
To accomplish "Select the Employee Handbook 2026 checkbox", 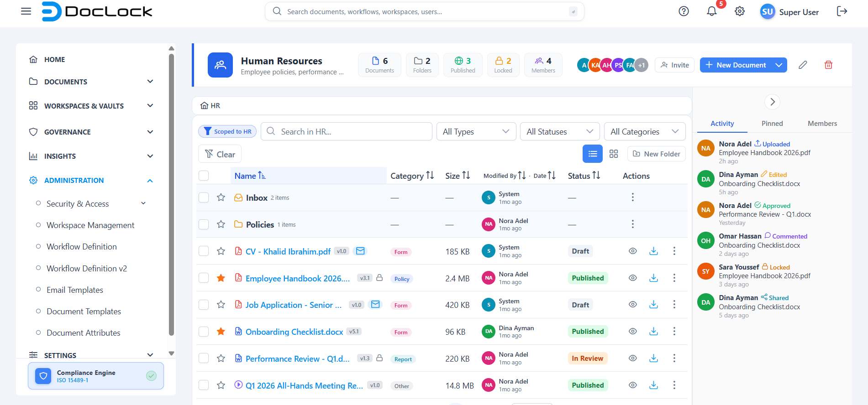I will click(204, 278).
